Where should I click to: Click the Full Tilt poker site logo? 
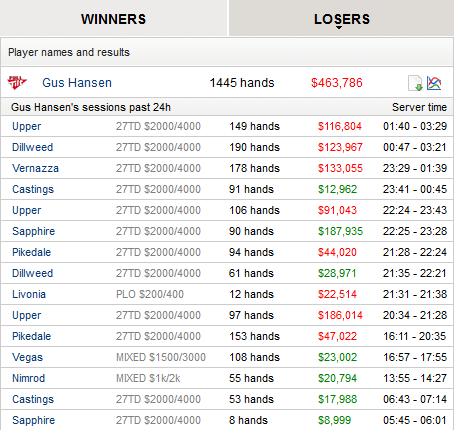[17, 83]
